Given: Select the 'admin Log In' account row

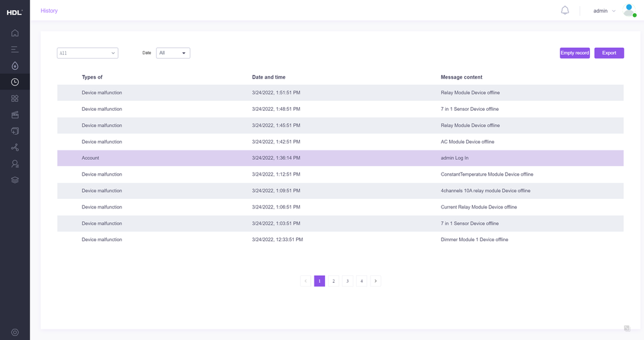Looking at the screenshot, I should (x=340, y=158).
